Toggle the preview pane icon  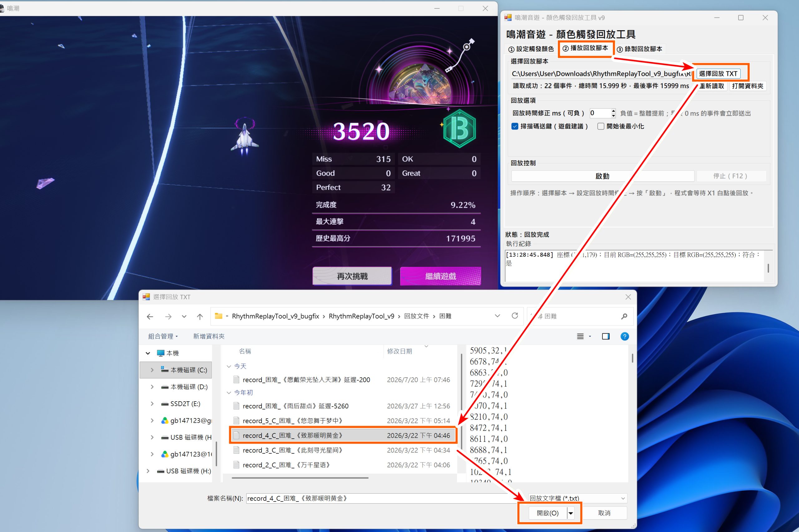(605, 336)
